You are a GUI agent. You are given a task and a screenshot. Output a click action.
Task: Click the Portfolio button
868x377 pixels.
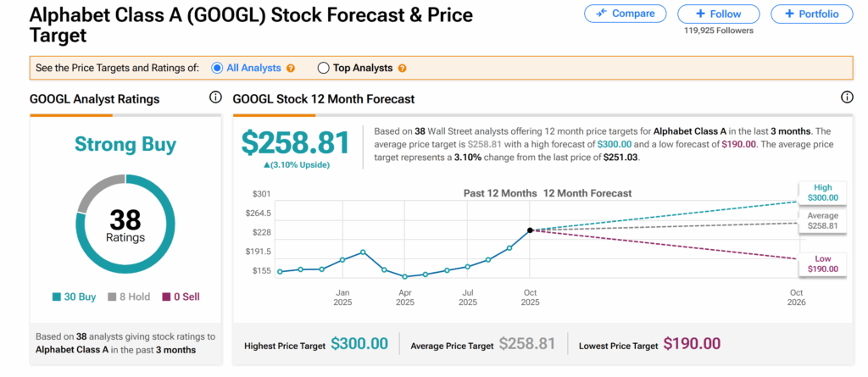812,14
